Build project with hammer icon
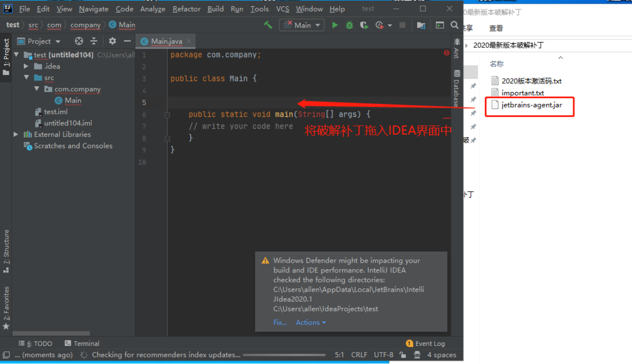Viewport: 632px width, 364px height. point(268,25)
